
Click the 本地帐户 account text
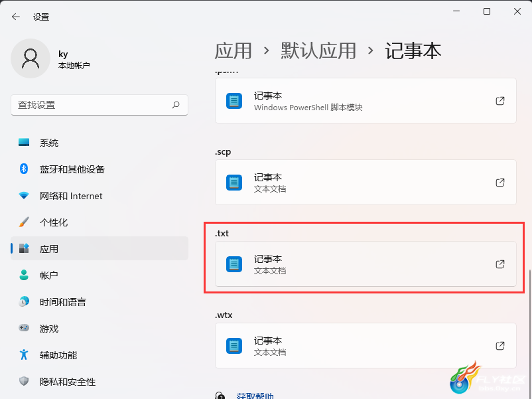[x=74, y=65]
